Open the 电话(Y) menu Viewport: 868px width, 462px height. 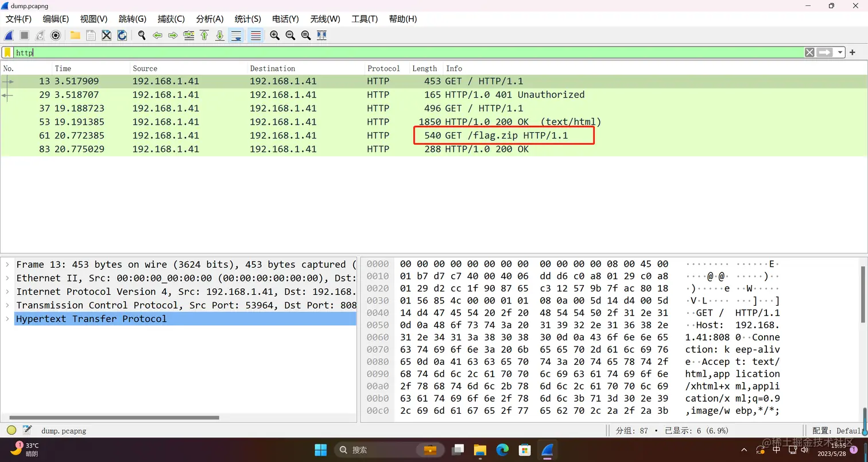285,19
